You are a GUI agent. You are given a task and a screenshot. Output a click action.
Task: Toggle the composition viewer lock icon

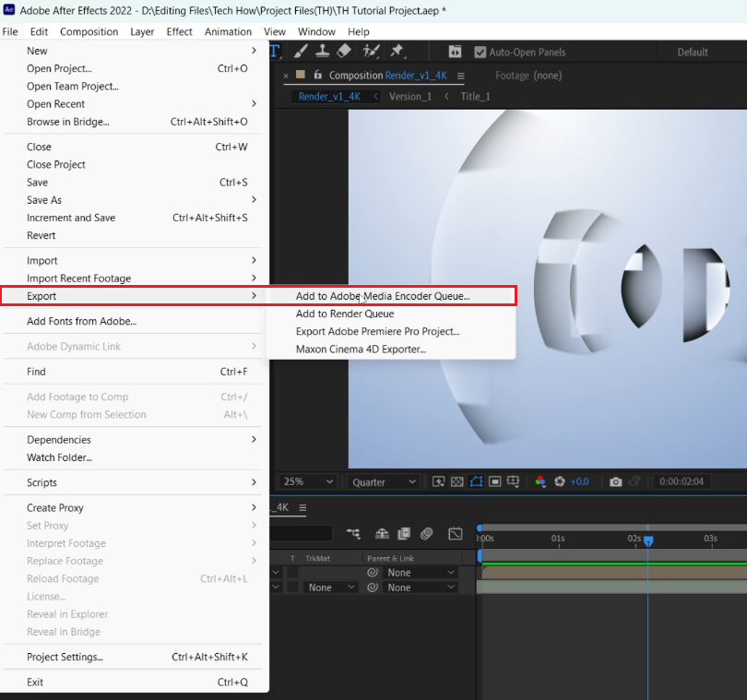point(318,75)
